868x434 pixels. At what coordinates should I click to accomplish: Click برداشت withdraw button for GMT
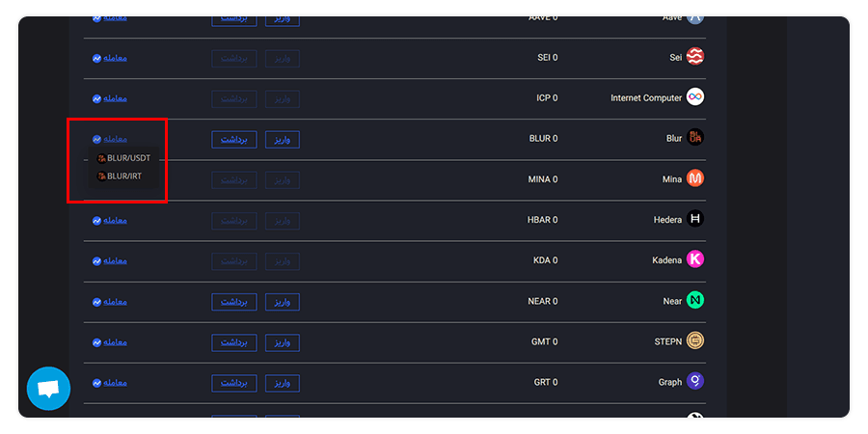(x=234, y=342)
